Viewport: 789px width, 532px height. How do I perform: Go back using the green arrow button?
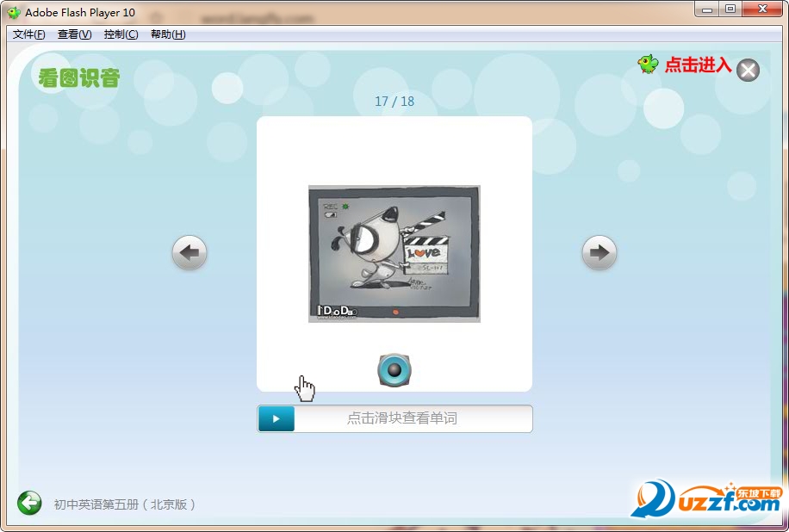[29, 503]
